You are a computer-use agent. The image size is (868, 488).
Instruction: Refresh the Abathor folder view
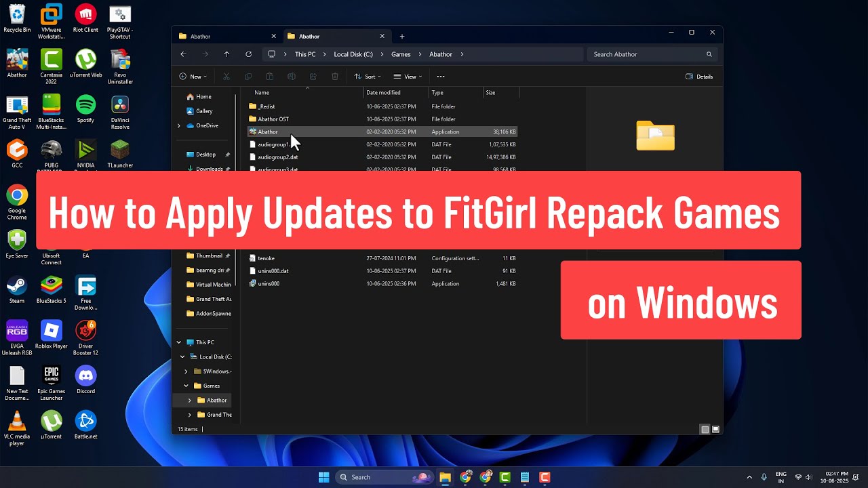[248, 54]
